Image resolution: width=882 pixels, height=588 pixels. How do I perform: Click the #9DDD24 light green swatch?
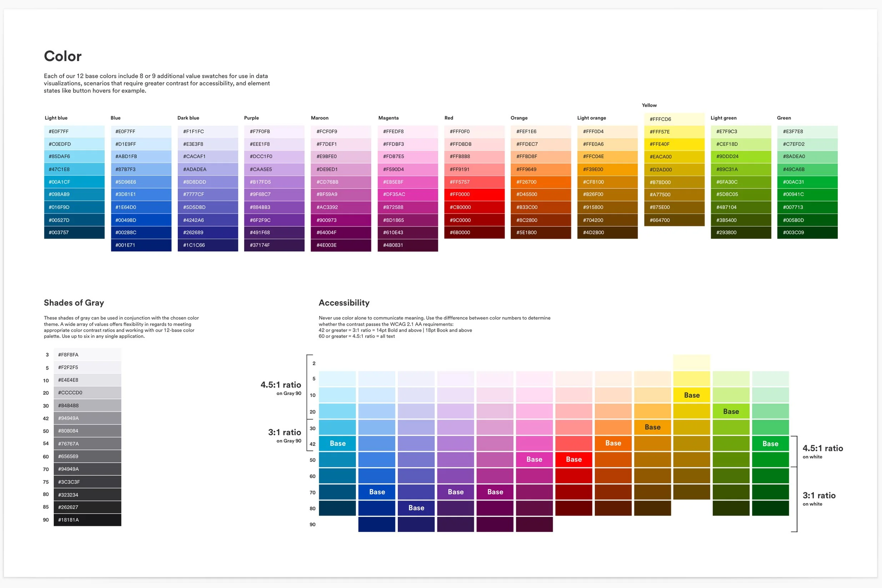[741, 156]
